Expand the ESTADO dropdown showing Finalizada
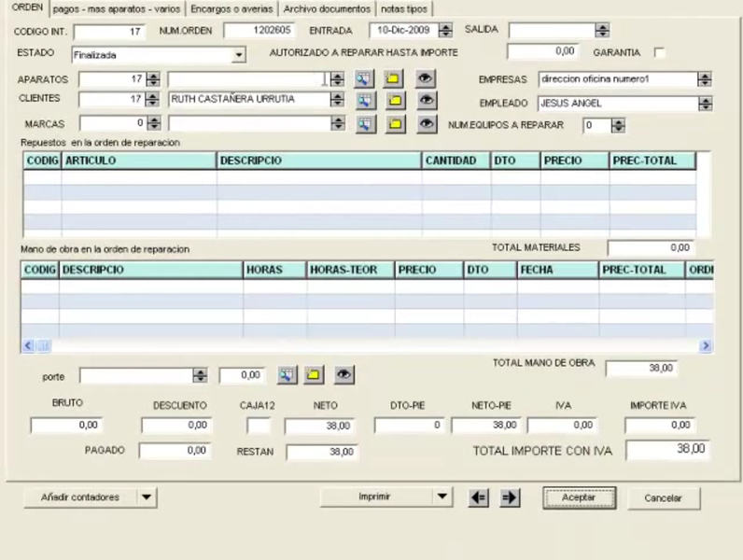 [x=238, y=55]
